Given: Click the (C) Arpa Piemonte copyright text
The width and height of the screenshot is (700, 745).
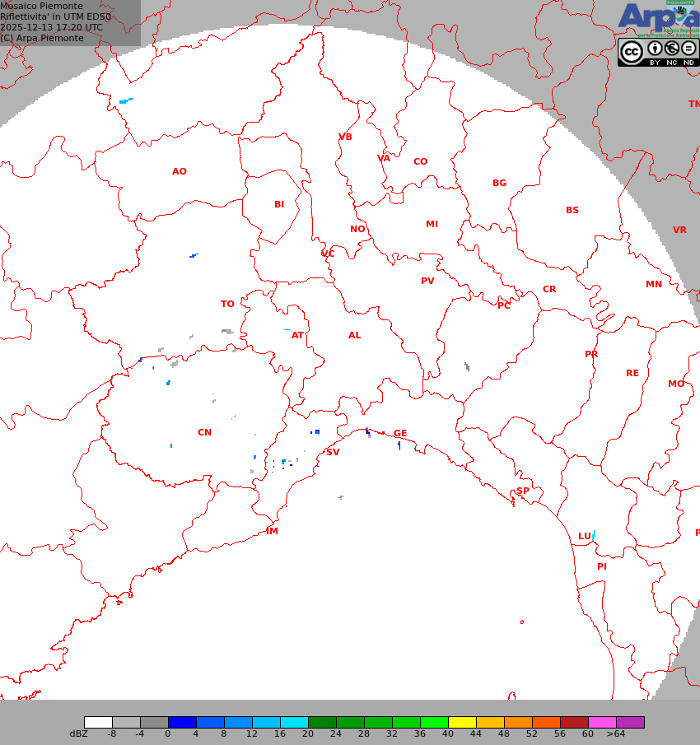Looking at the screenshot, I should coord(42,38).
